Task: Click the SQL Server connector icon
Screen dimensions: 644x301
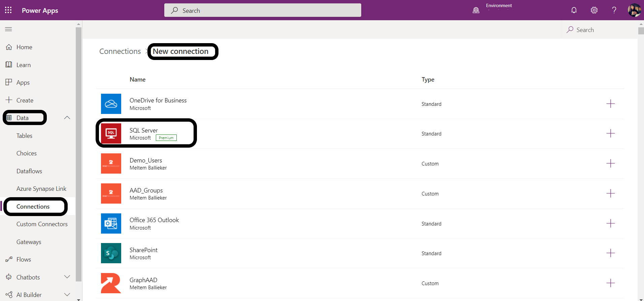Action: [x=111, y=133]
